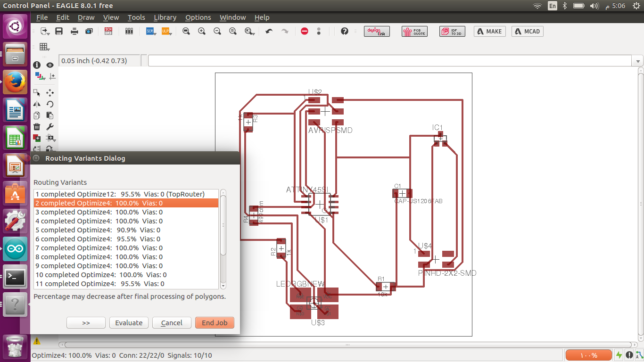Click the red Stop icon
The height and width of the screenshot is (362, 644).
pyautogui.click(x=305, y=31)
